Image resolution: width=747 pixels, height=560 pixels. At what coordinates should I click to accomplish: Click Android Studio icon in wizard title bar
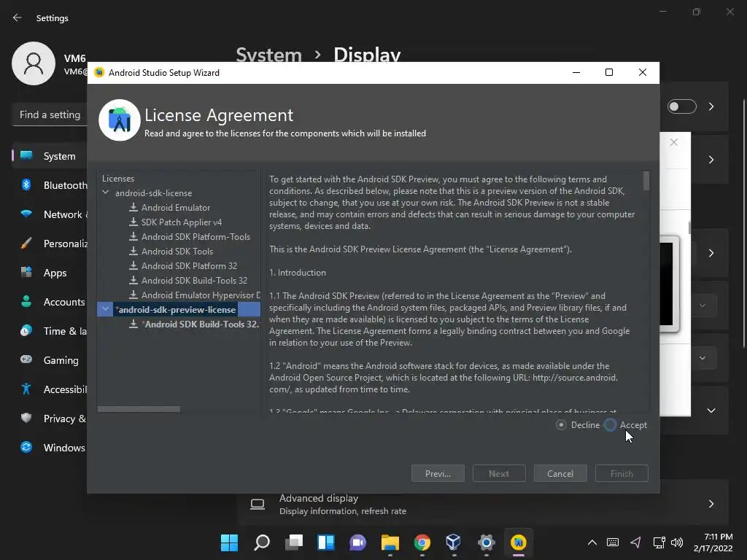(x=99, y=72)
